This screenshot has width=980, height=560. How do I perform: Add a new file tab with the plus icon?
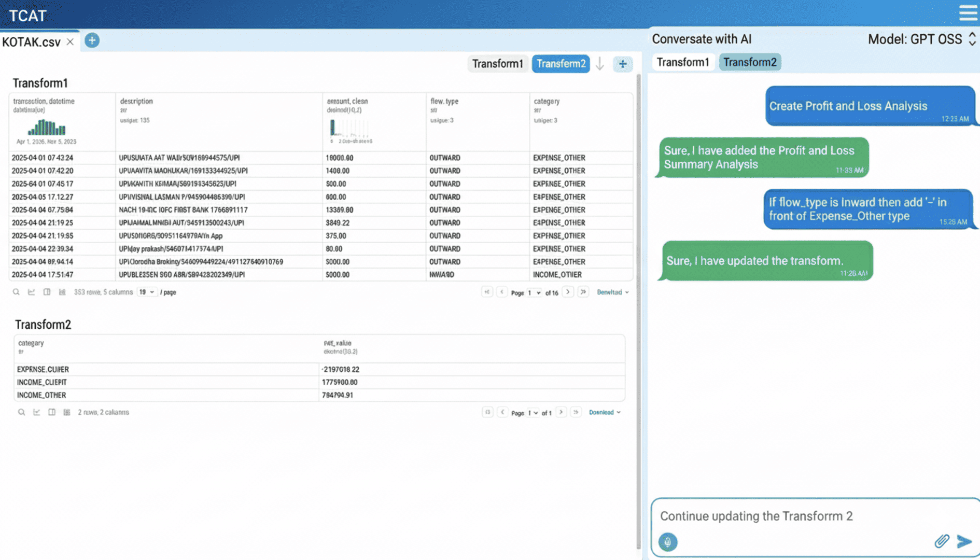[x=92, y=40]
